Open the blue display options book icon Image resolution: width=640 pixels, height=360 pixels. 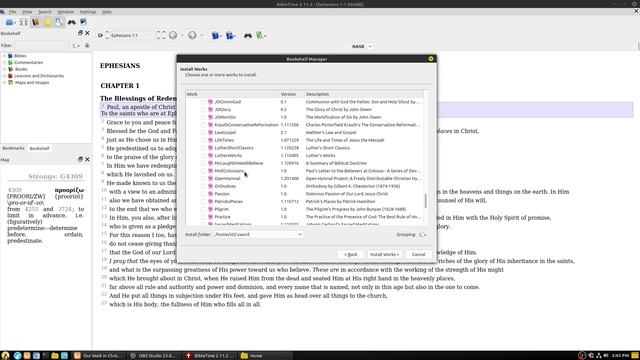point(216,36)
